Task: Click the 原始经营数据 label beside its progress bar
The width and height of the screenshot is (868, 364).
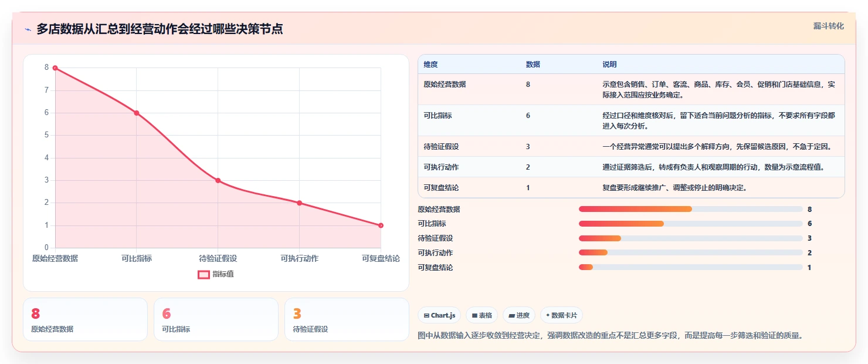Action: (x=439, y=209)
